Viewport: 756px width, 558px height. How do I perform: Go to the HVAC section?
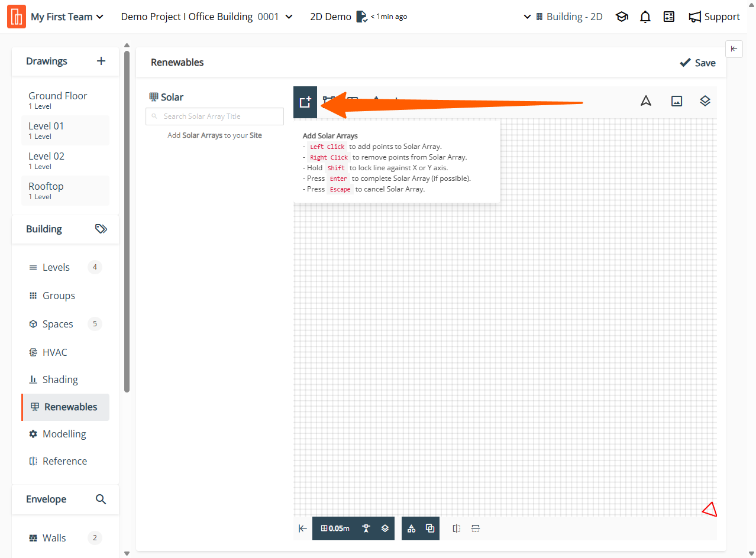point(54,352)
